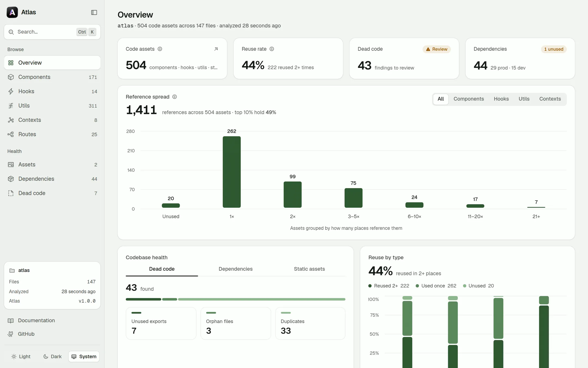Click the 1× bar labeled 262
Viewport: 588px width, 368px height.
point(232,172)
